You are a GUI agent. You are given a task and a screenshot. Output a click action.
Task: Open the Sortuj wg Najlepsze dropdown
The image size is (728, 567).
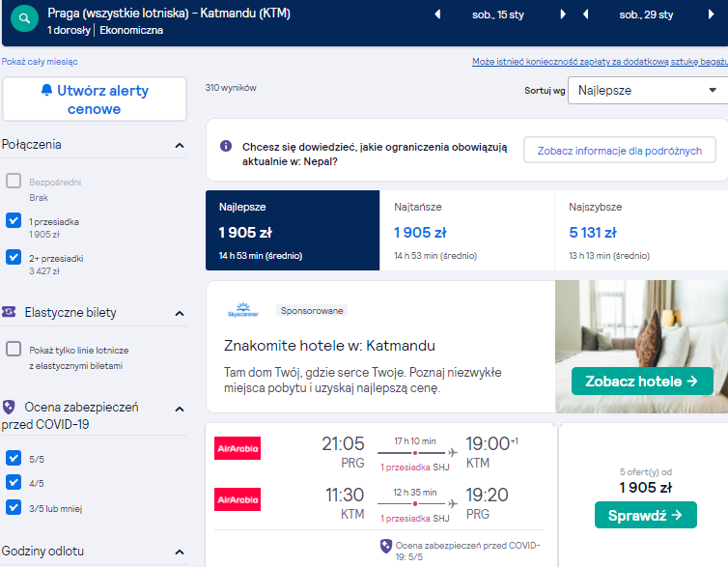coord(648,90)
